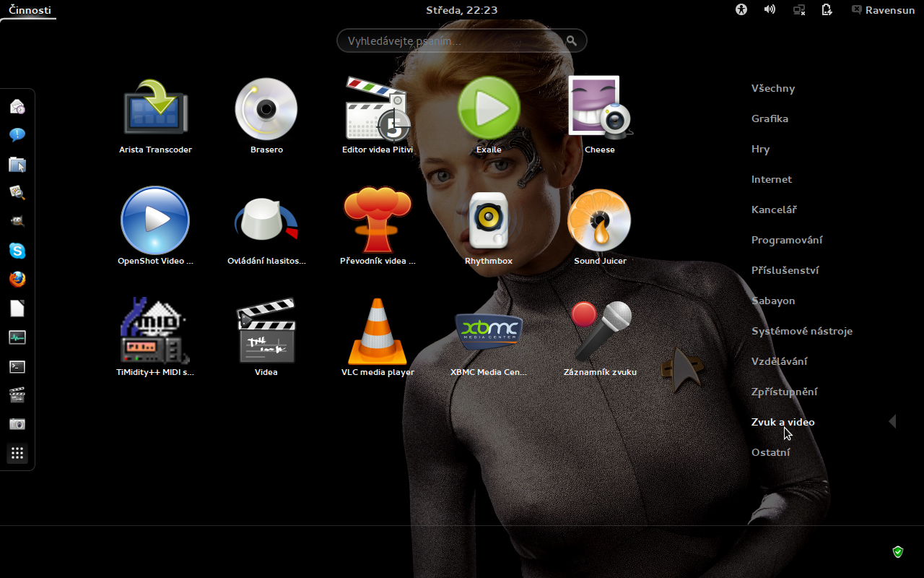Viewport: 924px width, 578px height.
Task: Open the chat bubble app in the dash
Action: pyautogui.click(x=17, y=135)
